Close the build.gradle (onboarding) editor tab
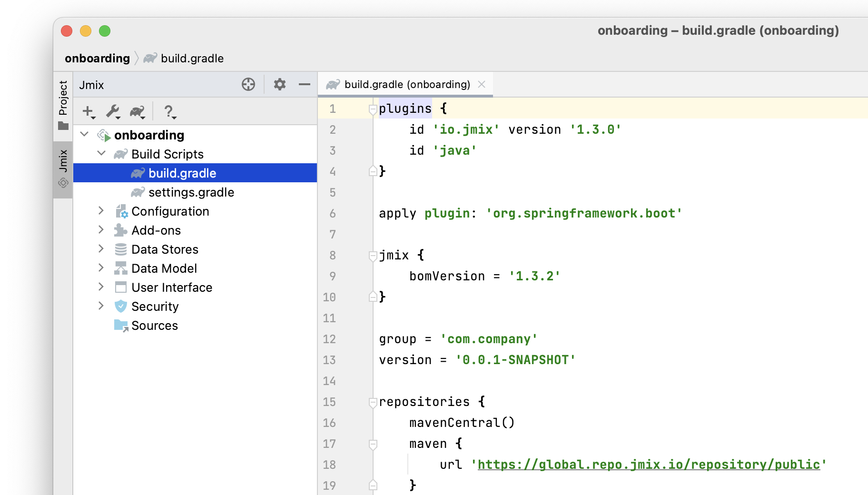 [x=482, y=85]
